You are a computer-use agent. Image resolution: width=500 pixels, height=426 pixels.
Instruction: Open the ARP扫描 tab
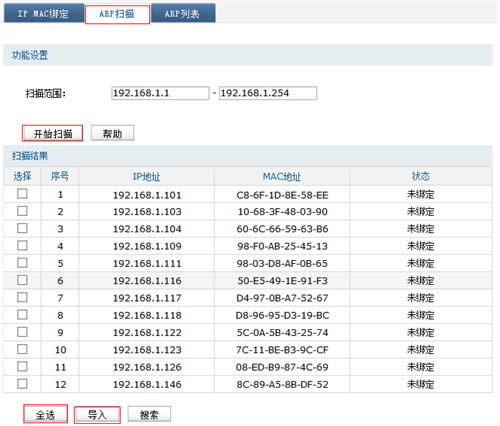point(117,14)
